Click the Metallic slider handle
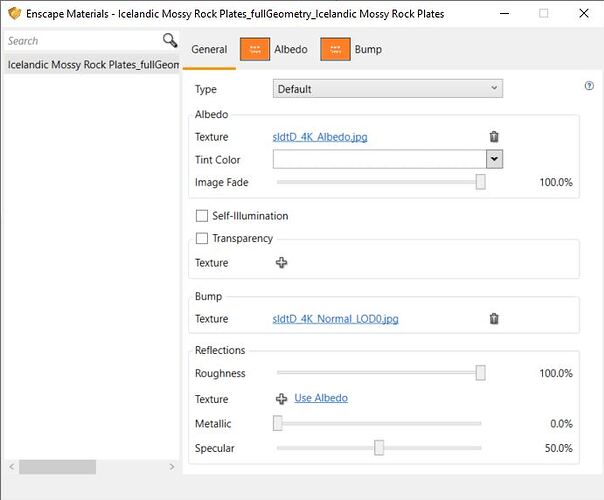The image size is (604, 500). pyautogui.click(x=278, y=423)
